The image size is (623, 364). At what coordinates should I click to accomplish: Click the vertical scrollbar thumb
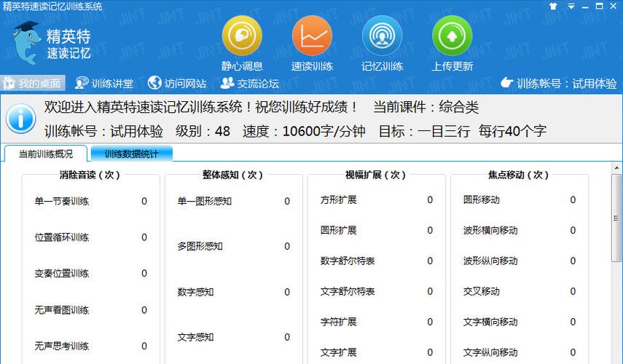tap(616, 218)
